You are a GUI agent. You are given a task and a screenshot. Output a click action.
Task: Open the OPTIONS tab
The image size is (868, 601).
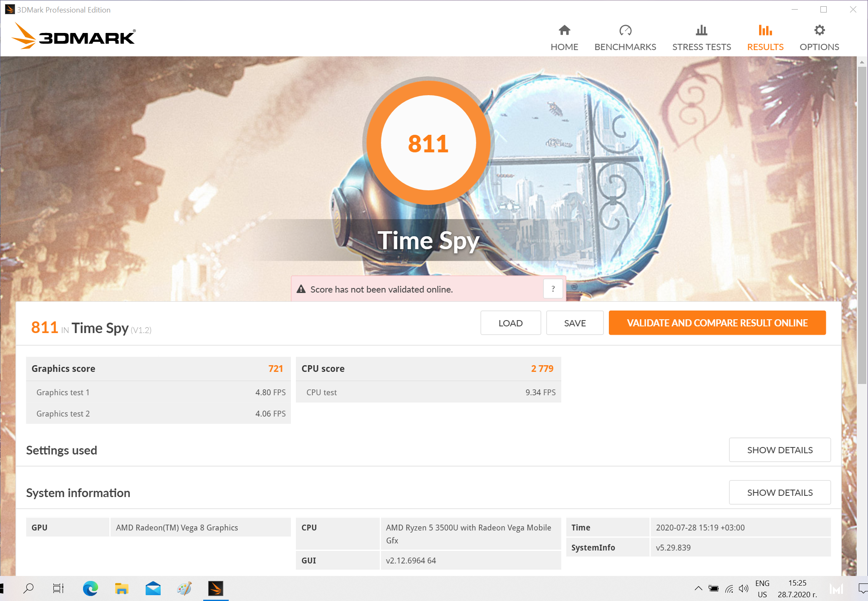[x=819, y=38]
